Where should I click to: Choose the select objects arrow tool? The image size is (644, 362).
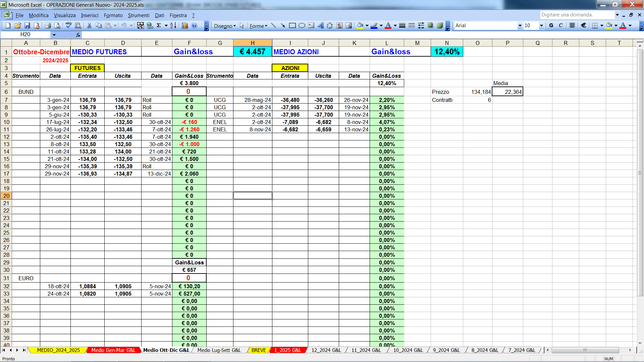pos(242,25)
